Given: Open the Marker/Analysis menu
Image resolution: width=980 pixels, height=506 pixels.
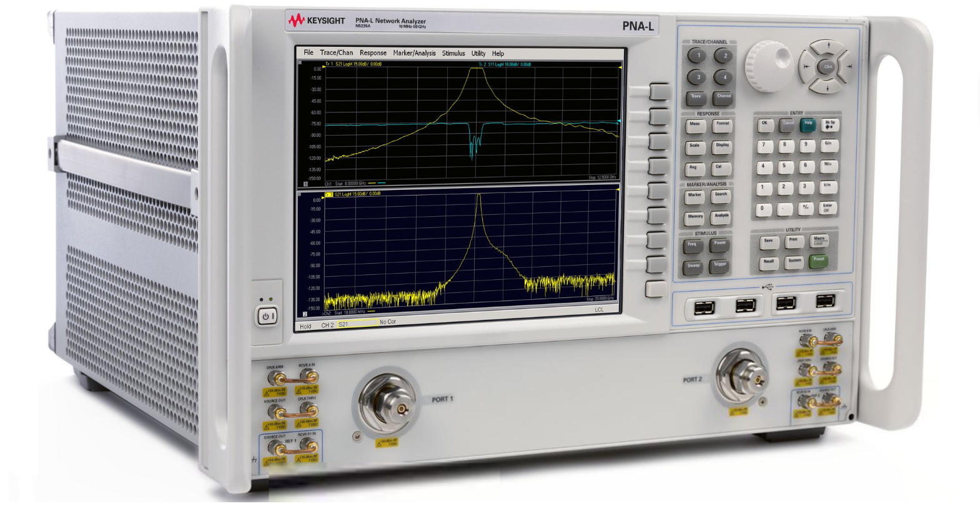Looking at the screenshot, I should pyautogui.click(x=414, y=53).
